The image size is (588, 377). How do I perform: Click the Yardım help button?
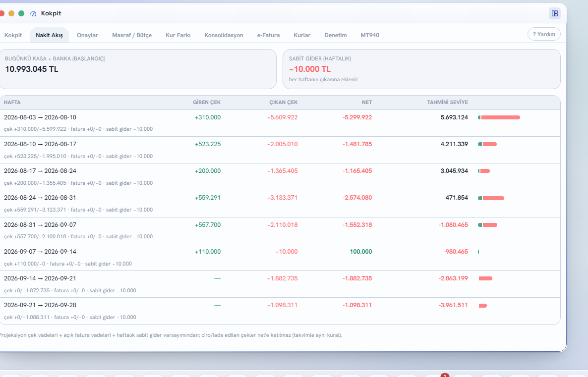point(544,34)
